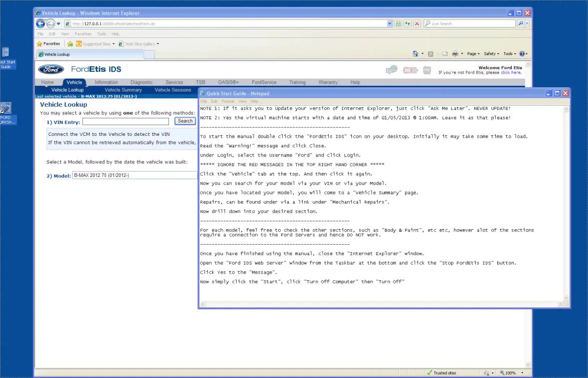Open the Training navigation tab

[x=297, y=82]
